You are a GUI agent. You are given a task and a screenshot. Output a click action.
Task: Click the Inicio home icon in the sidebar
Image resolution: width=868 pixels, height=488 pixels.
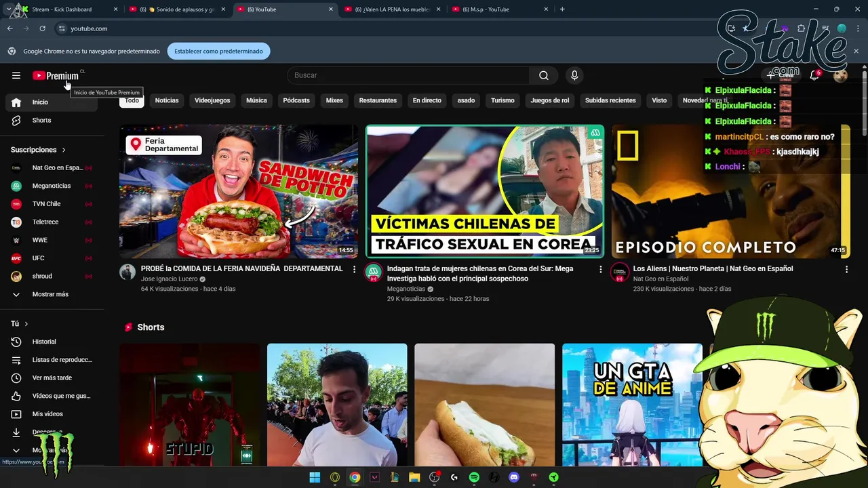[17, 102]
